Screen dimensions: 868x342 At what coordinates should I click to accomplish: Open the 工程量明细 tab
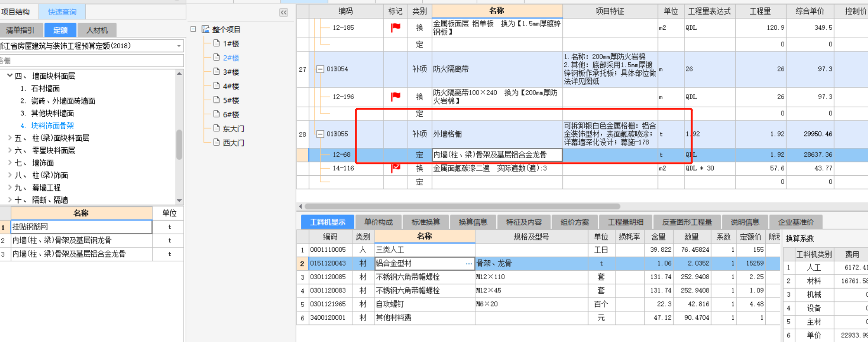[626, 222]
